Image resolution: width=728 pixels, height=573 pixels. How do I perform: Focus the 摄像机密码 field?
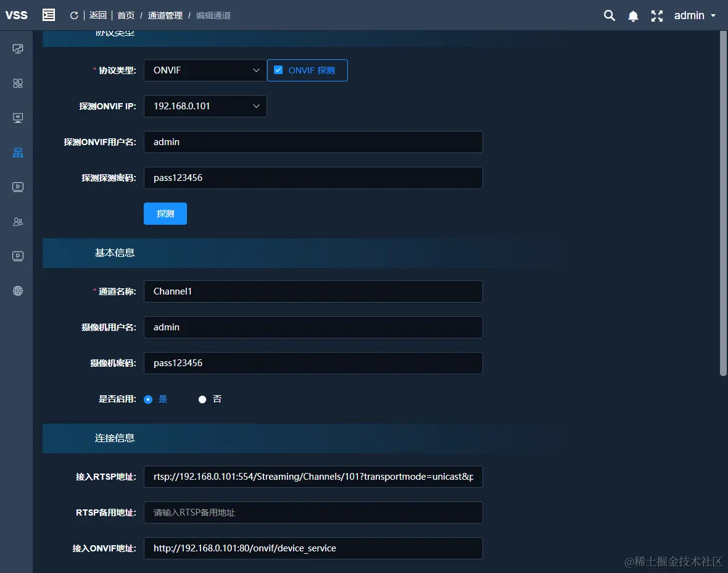point(313,363)
